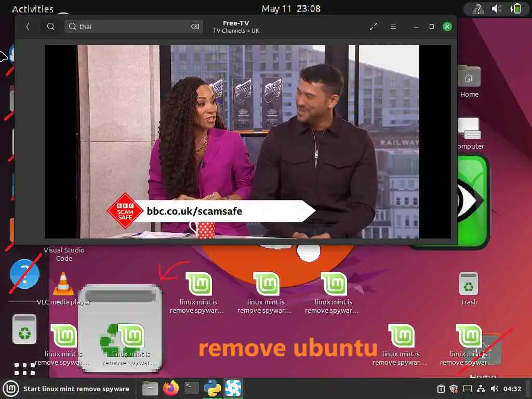The height and width of the screenshot is (399, 532).
Task: Click the crossed-out blue help icon
Action: (x=24, y=274)
